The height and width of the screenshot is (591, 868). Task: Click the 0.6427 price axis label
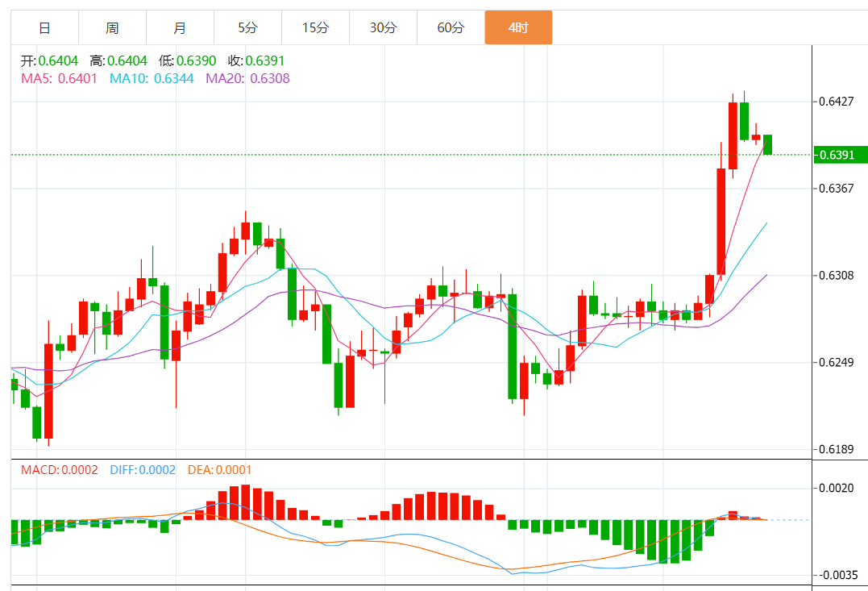click(837, 102)
